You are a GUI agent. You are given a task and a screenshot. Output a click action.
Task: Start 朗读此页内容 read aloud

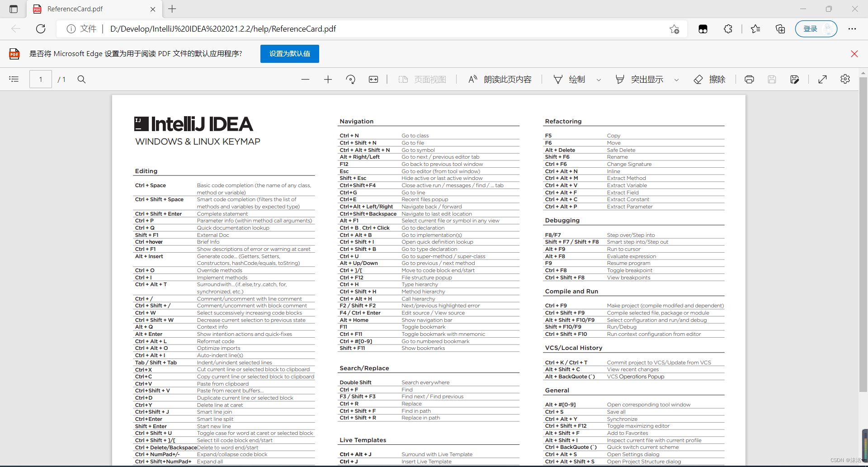click(x=500, y=80)
